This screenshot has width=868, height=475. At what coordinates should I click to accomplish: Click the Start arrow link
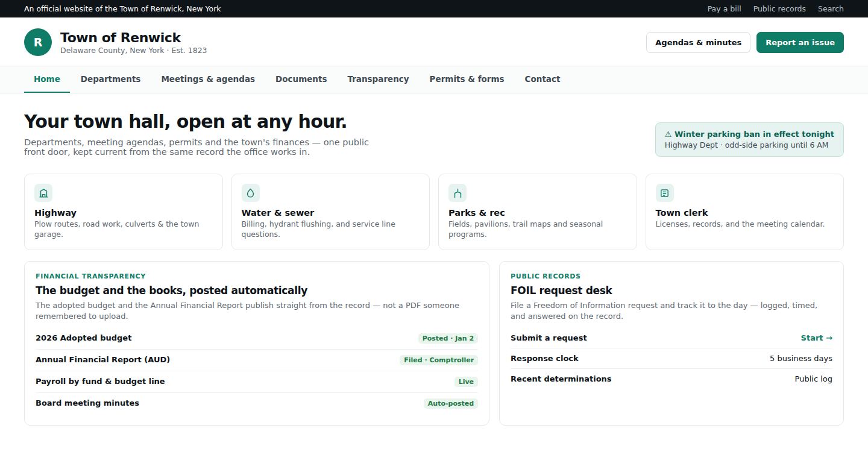coord(817,338)
